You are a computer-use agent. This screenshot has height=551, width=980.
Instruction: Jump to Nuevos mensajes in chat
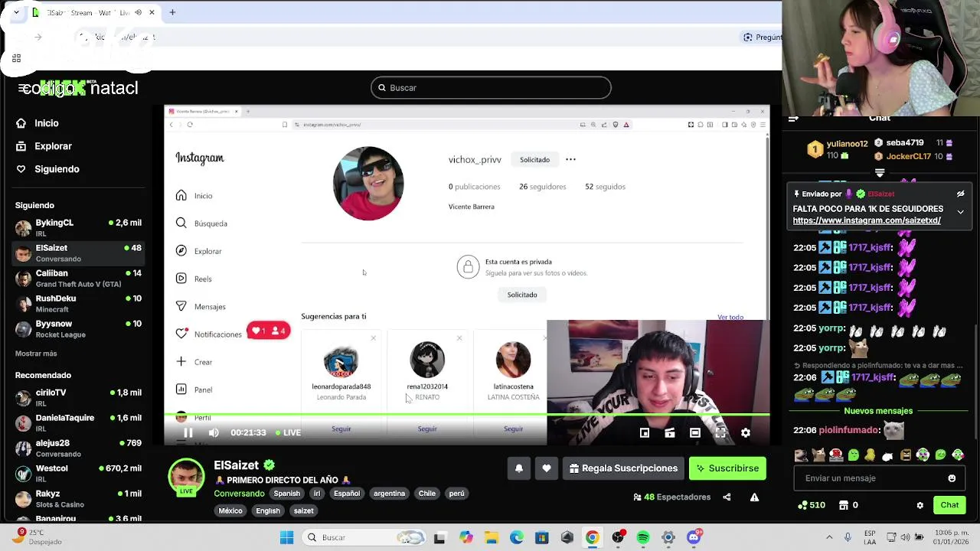click(878, 411)
